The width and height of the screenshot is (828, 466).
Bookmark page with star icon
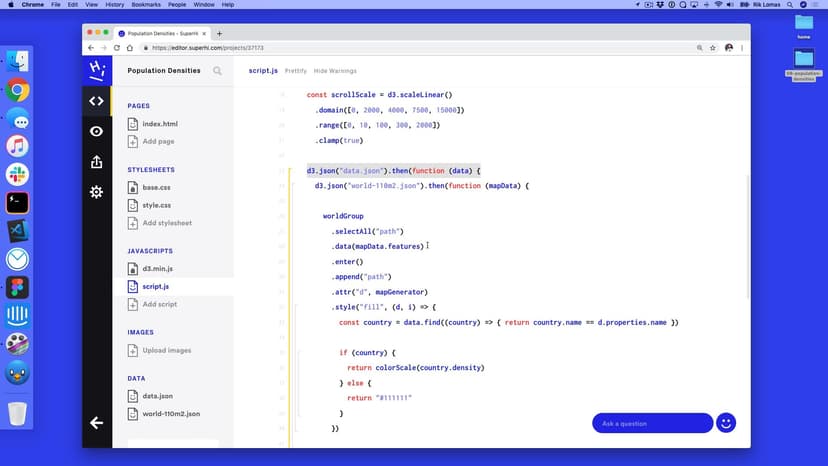(712, 47)
